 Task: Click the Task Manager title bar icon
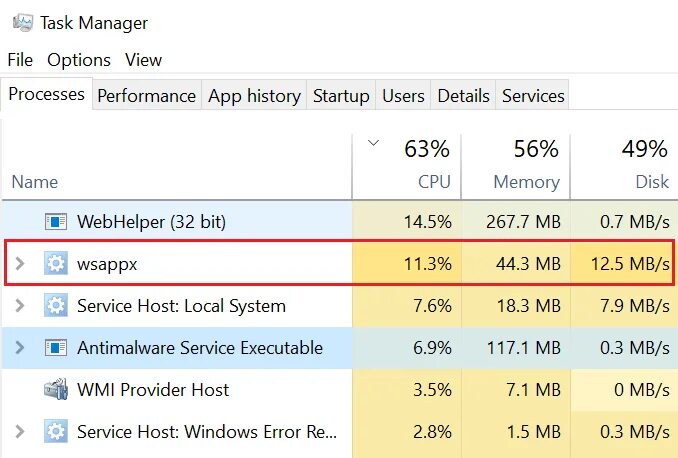[22, 21]
